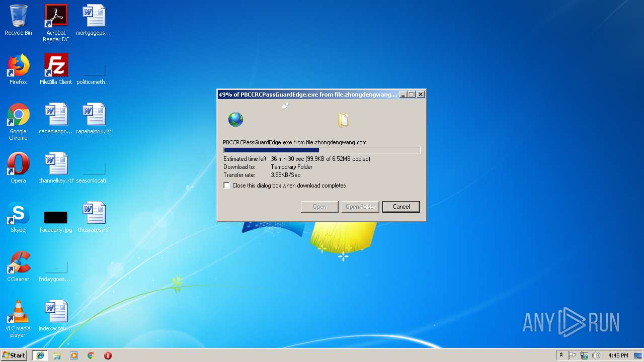Launch CCleaner desktop shortcut

pos(18,266)
